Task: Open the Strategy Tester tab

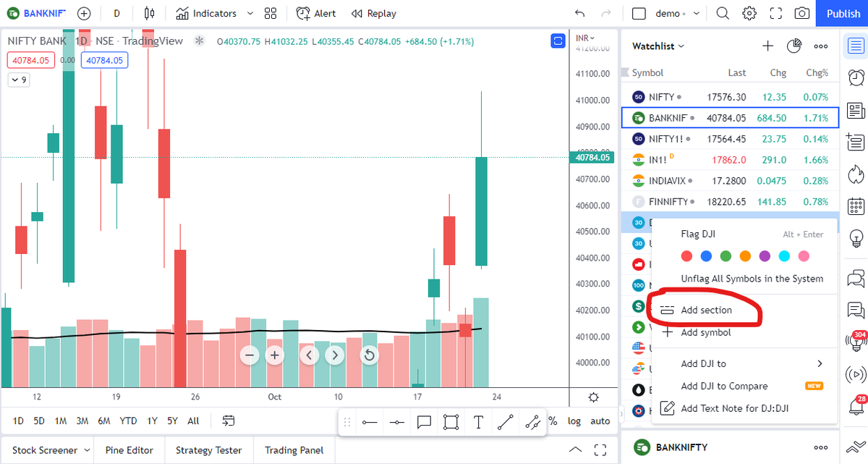Action: [x=209, y=450]
